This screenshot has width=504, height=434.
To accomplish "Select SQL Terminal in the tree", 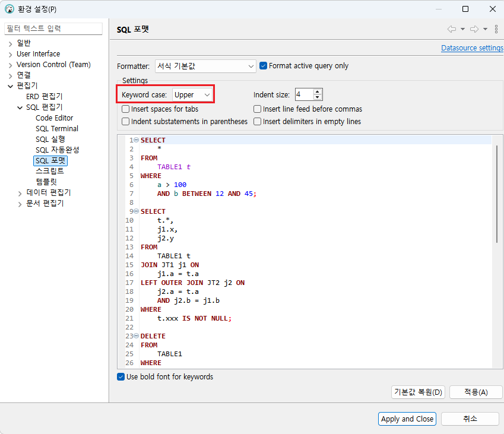I will pyautogui.click(x=57, y=129).
